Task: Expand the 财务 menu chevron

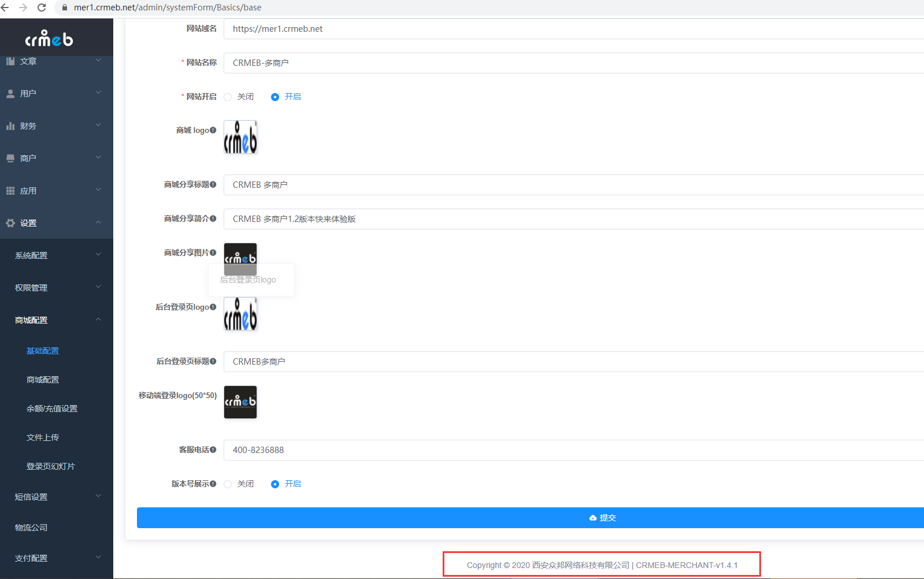Action: 98,125
